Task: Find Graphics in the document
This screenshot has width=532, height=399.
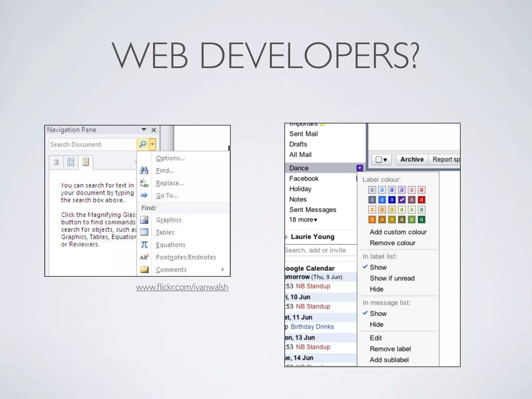Action: 169,220
